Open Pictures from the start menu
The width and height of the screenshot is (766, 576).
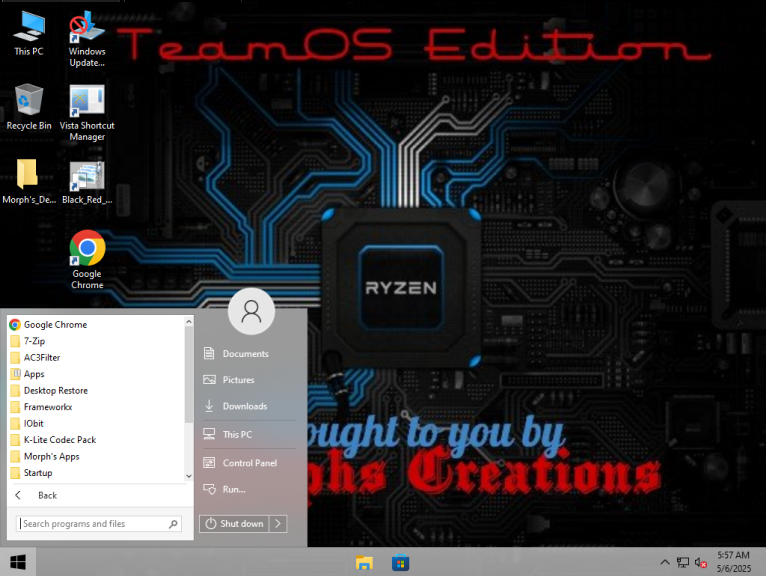tap(249, 380)
